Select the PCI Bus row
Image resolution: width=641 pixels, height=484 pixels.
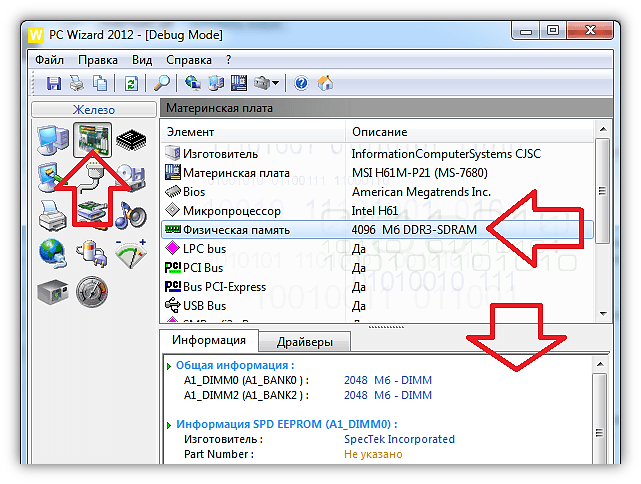click(x=377, y=268)
